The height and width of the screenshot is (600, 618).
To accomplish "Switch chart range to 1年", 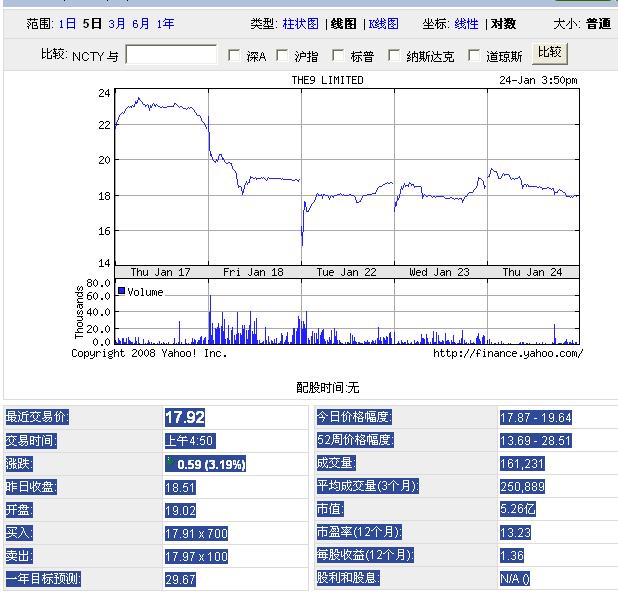I will click(165, 24).
